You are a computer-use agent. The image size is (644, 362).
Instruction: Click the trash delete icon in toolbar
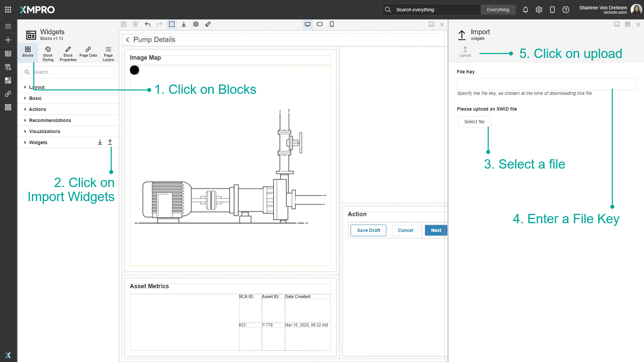coord(136,24)
